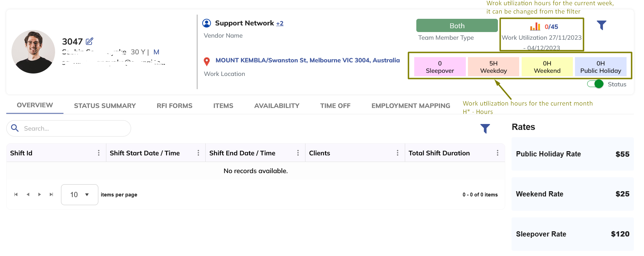The image size is (644, 256).
Task: Click into the Search input field
Action: point(73,129)
